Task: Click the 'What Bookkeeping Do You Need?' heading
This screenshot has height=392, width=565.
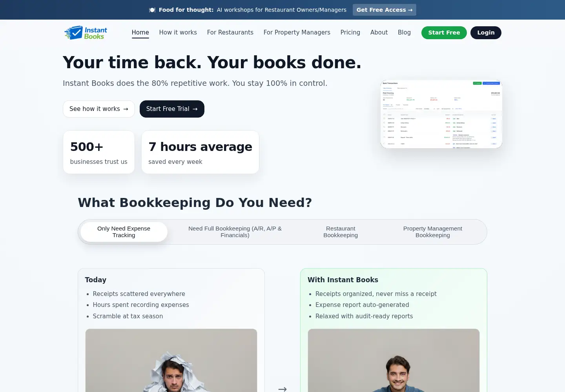Action: (195, 203)
